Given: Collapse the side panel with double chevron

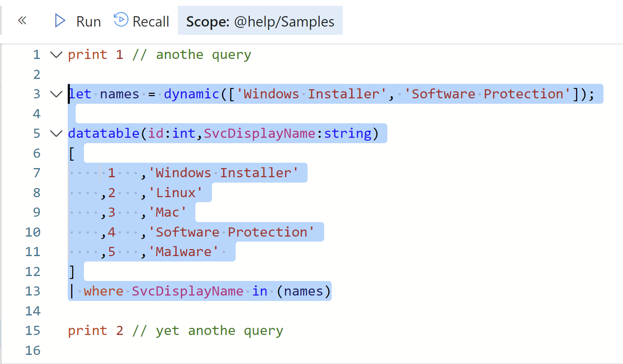Looking at the screenshot, I should tap(22, 20).
